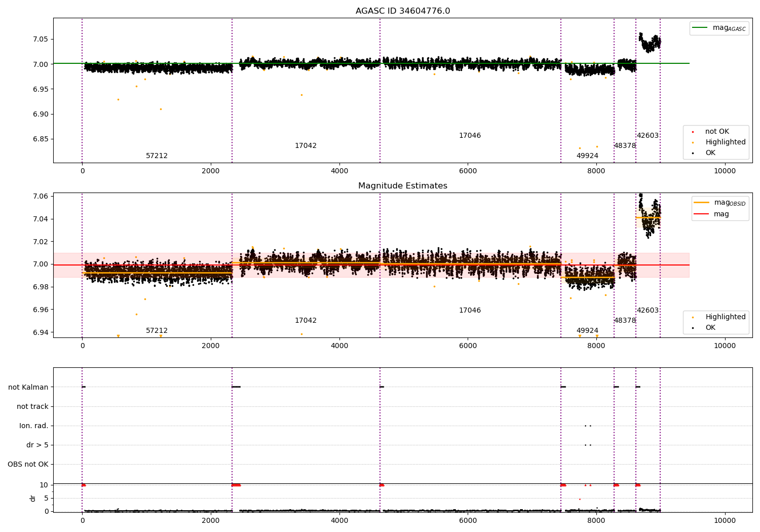Click OBSID label 17042 in top plot
The width and height of the screenshot is (760, 532).
pyautogui.click(x=306, y=146)
